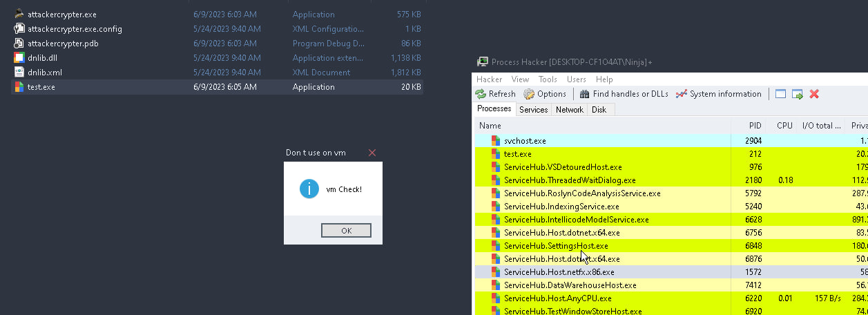Click ServiceHub.ThreadedWaitDialog.exe process icon
Viewport: 868px width, 315px height.
click(495, 180)
